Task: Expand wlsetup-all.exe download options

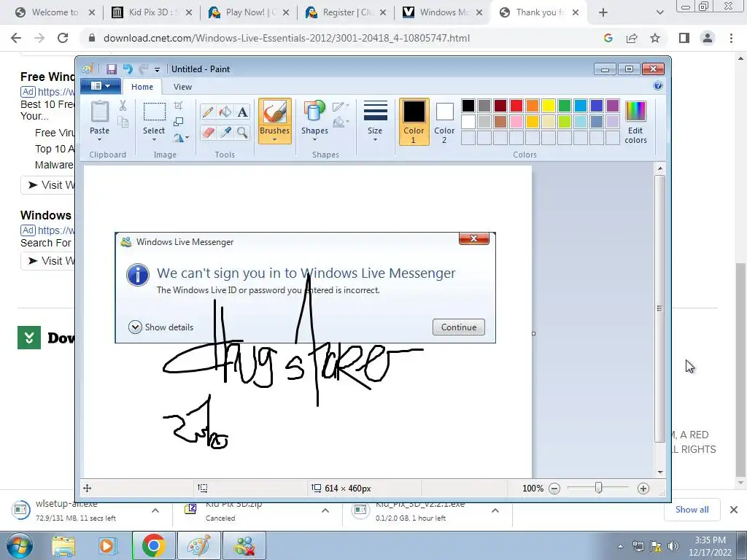Action: (x=155, y=510)
